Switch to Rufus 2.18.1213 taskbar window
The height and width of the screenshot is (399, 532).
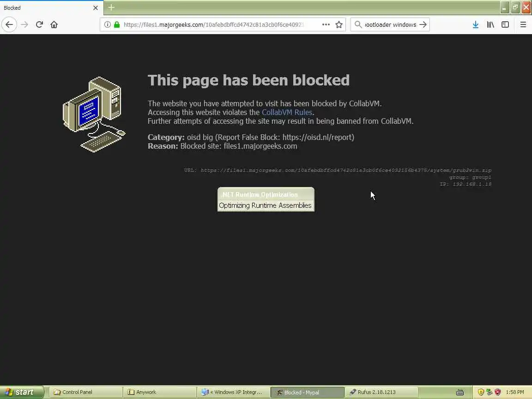coord(382,392)
